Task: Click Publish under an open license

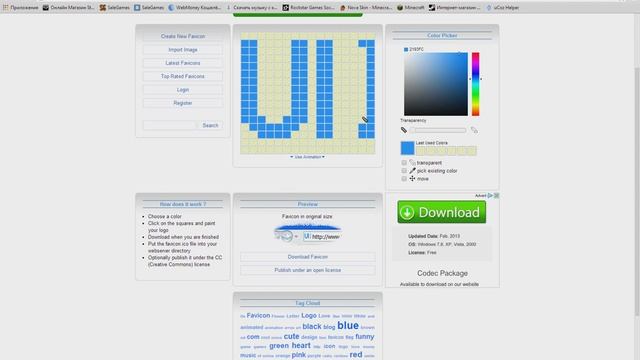Action: (x=307, y=270)
